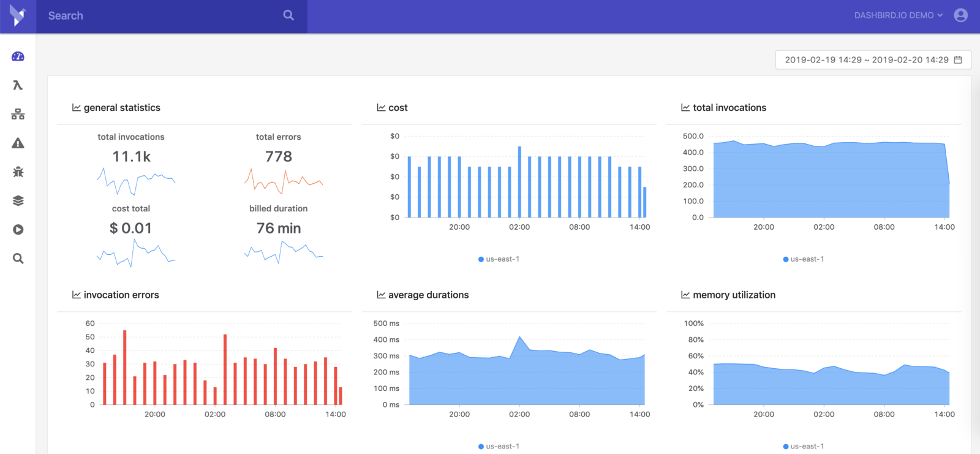Image resolution: width=980 pixels, height=454 pixels.
Task: Open the Lambda functions sidebar icon
Action: [x=18, y=85]
